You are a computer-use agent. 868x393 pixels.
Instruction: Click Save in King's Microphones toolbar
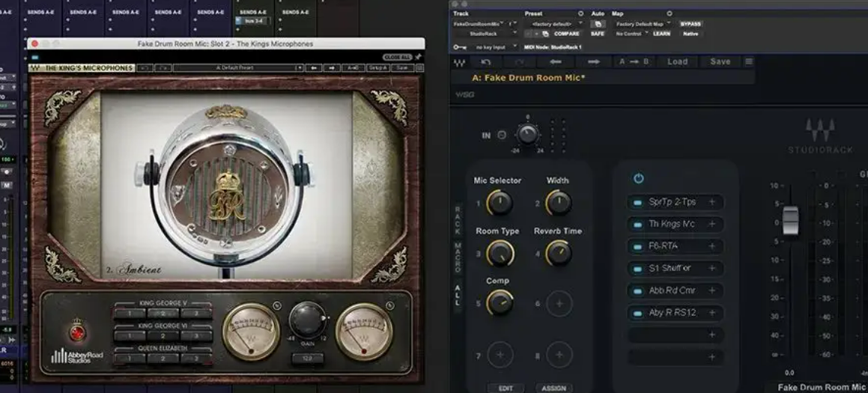(x=402, y=68)
